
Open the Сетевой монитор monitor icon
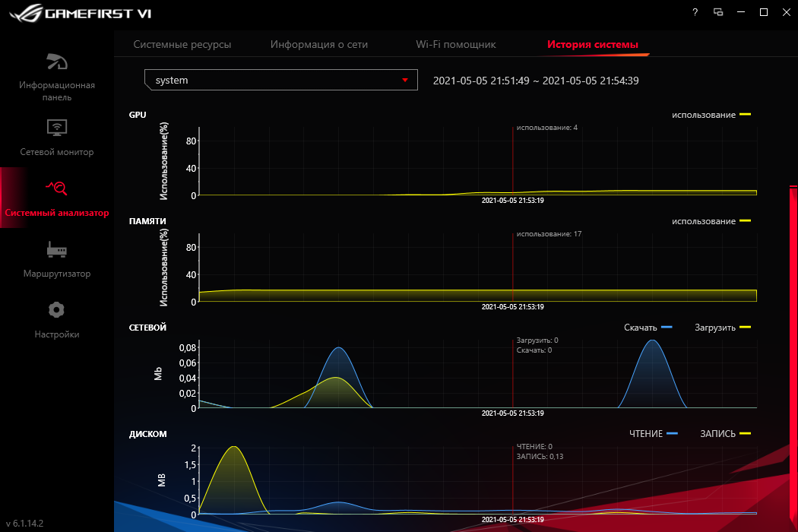pos(56,127)
